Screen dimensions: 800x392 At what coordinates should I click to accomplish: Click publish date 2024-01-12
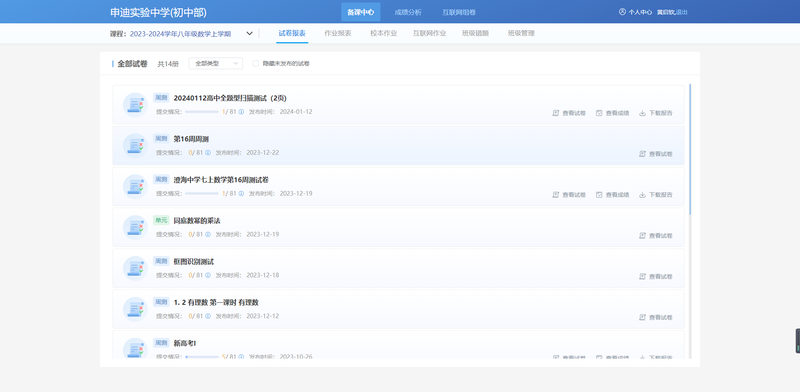click(296, 112)
